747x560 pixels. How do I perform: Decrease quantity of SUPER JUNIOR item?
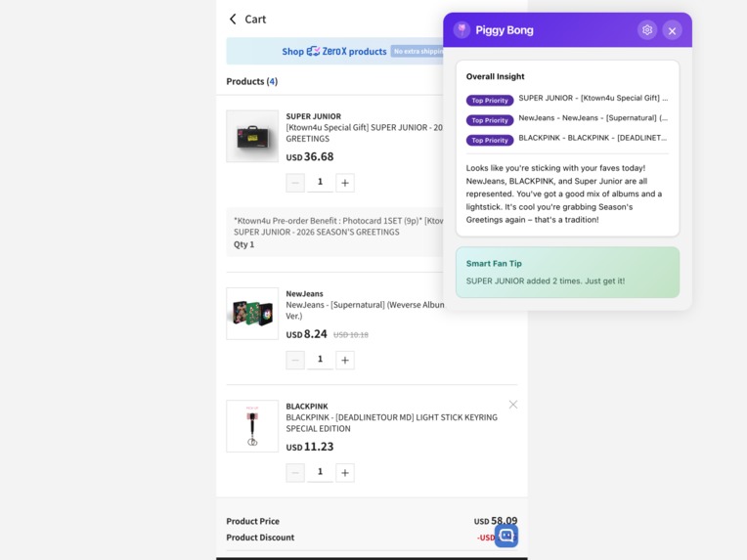pos(295,183)
